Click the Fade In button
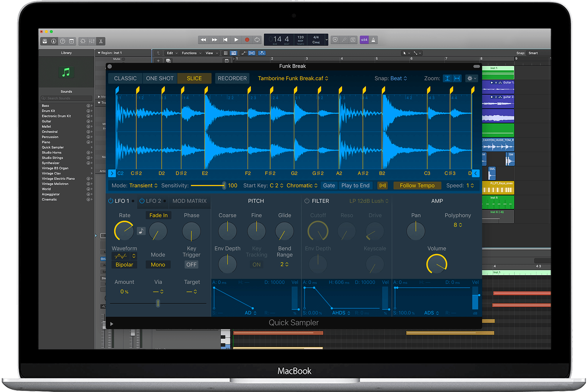The image size is (588, 392). coord(158,215)
